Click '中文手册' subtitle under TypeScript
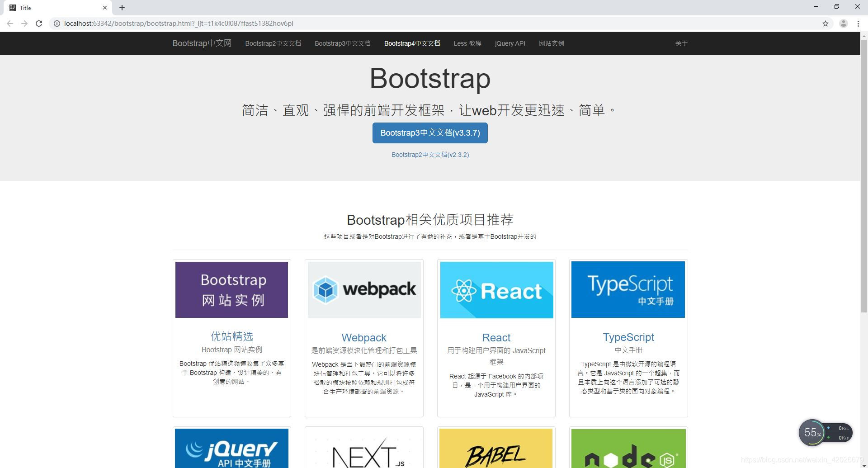This screenshot has width=868, height=468. coord(628,350)
